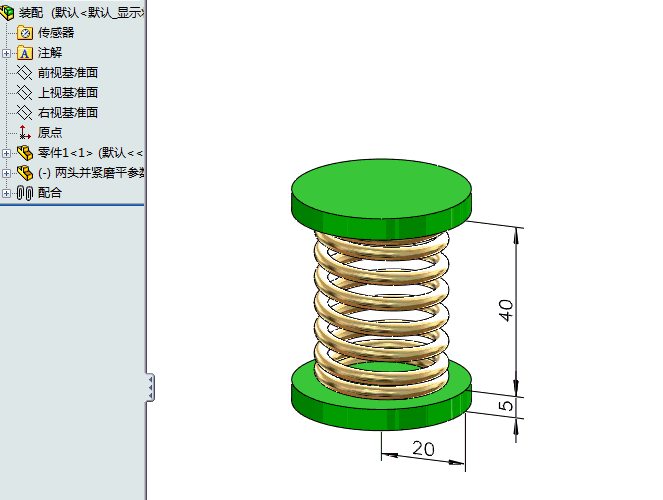Collapse the feature tree panel with the side handle
The height and width of the screenshot is (500, 663).
click(151, 387)
